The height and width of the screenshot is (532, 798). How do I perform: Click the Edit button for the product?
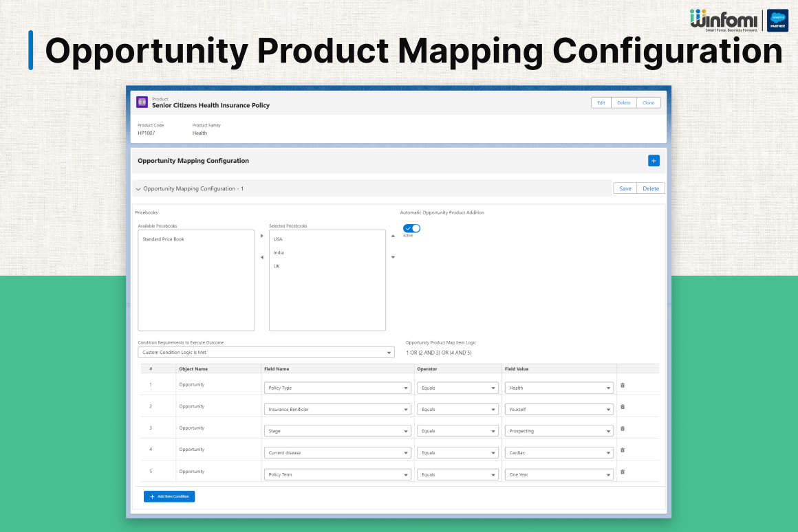coord(601,102)
